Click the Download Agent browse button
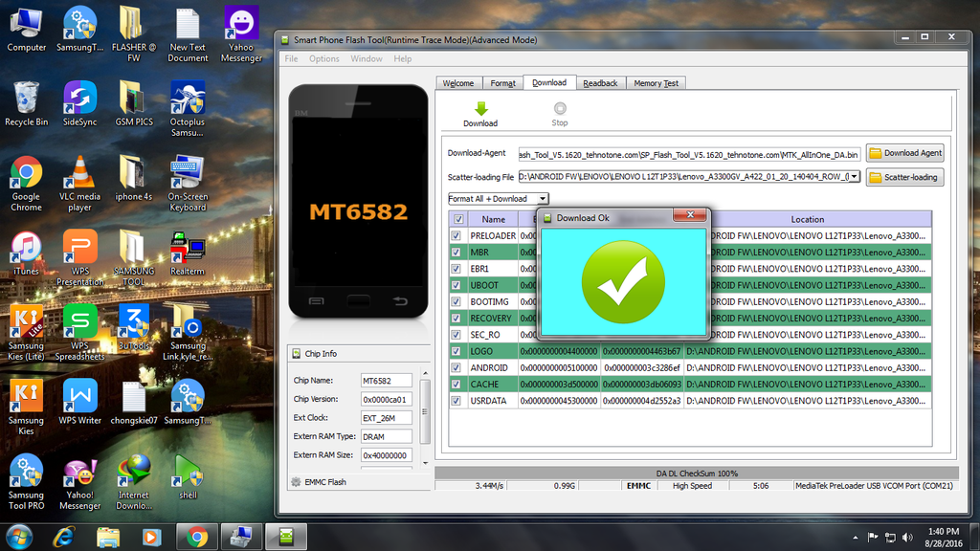 coord(904,153)
